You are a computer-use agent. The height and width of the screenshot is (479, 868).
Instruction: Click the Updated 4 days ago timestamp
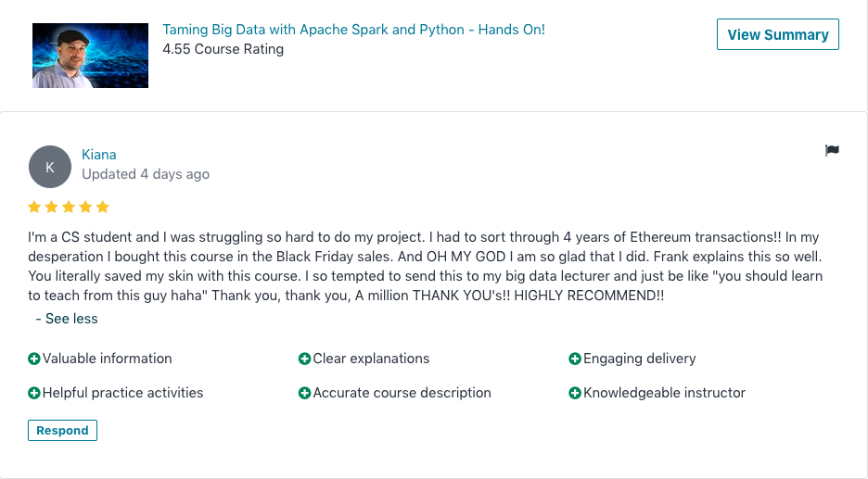click(x=146, y=174)
